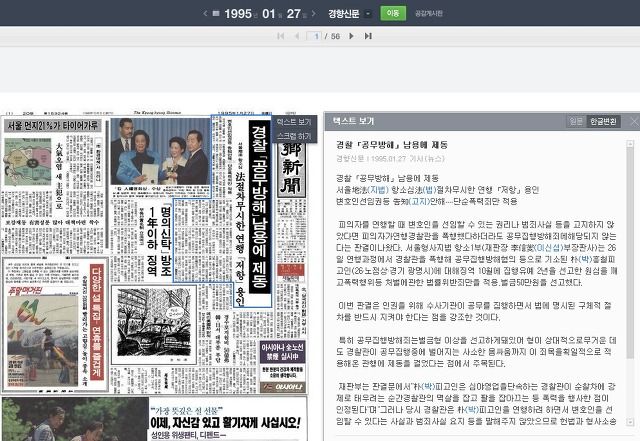Viewport: 640px width, 441px height.
Task: Go to the previous newspaper page
Action: tap(297, 36)
